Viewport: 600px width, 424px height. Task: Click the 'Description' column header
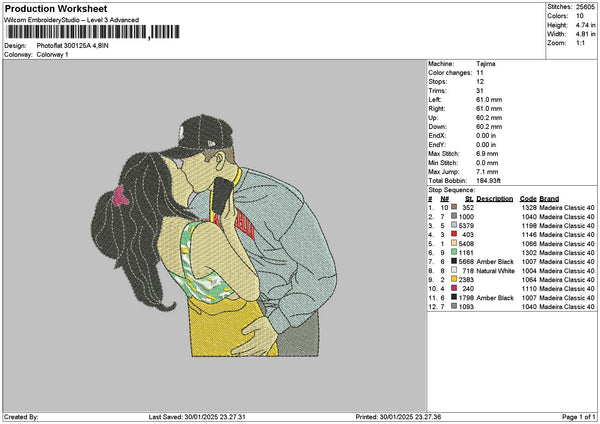pyautogui.click(x=494, y=199)
